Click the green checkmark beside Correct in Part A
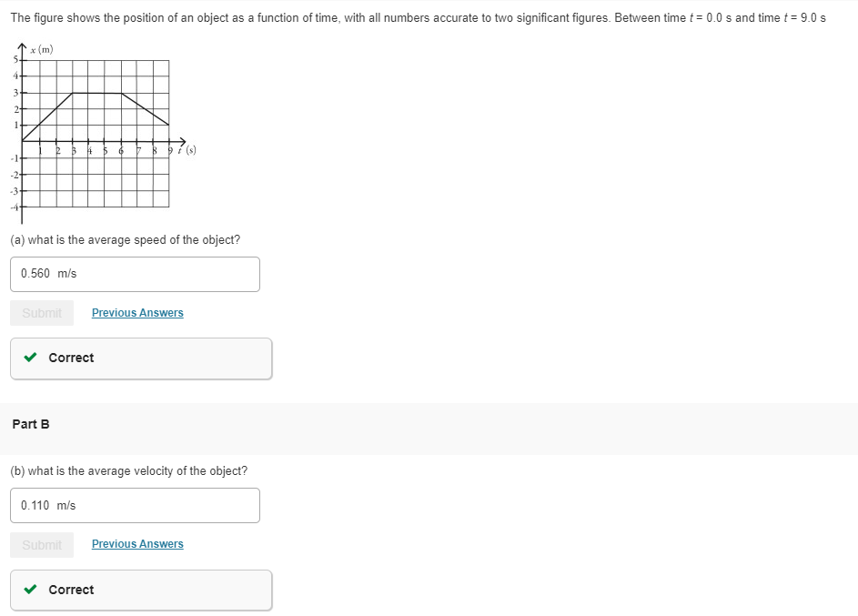The height and width of the screenshot is (616, 858). 29,358
